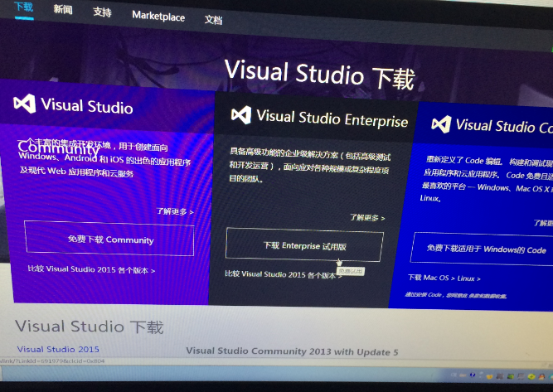Viewport: 553px width, 392px height.
Task: Click the large Visual Studio 下载 banner title
Action: click(319, 75)
